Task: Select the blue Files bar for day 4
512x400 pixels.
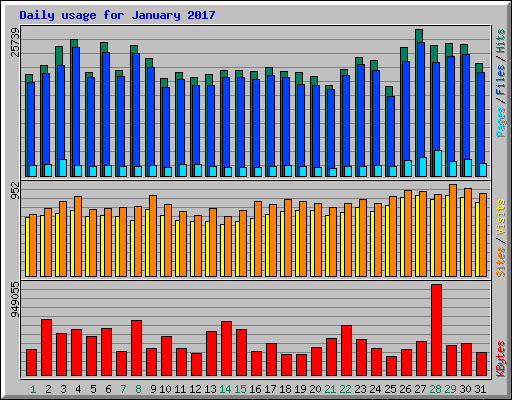Action: click(76, 106)
